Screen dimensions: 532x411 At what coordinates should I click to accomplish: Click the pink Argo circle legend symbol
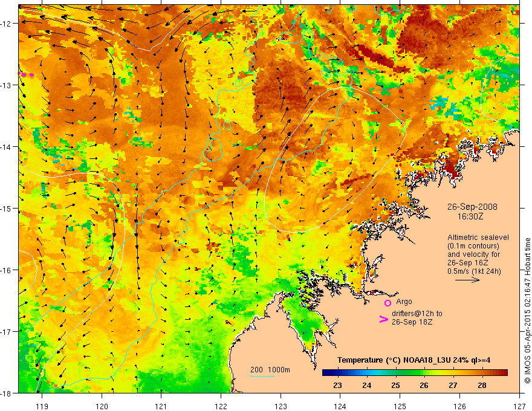[388, 303]
